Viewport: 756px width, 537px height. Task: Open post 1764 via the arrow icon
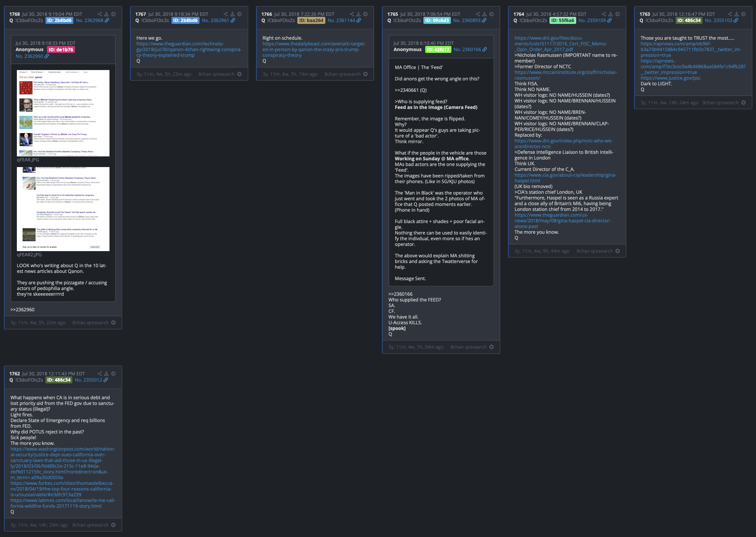(617, 14)
